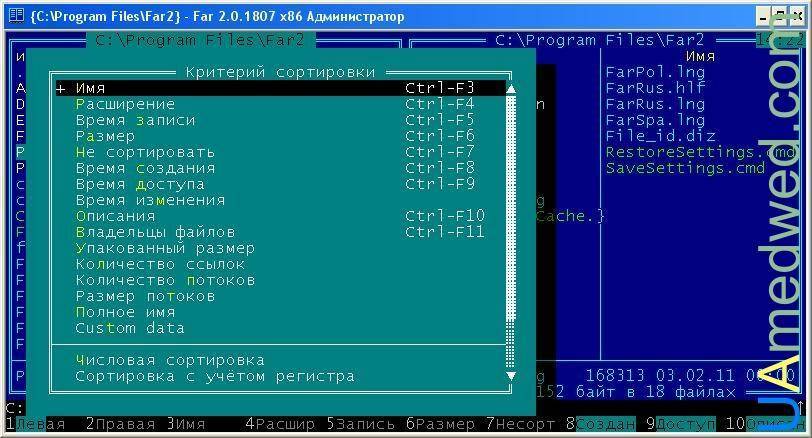The height and width of the screenshot is (438, 812).
Task: Select SaveSettings.cmd in right panel
Action: 685,168
